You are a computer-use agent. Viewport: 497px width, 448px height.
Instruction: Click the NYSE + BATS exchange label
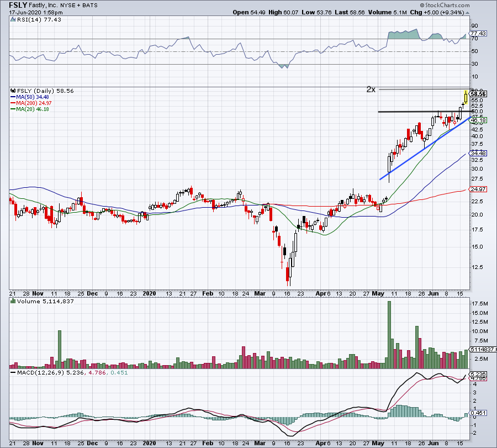[79, 6]
